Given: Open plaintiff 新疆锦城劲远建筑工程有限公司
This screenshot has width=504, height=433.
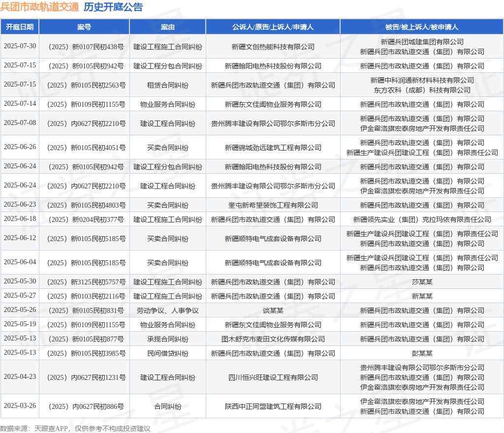Looking at the screenshot, I should coord(273,148).
